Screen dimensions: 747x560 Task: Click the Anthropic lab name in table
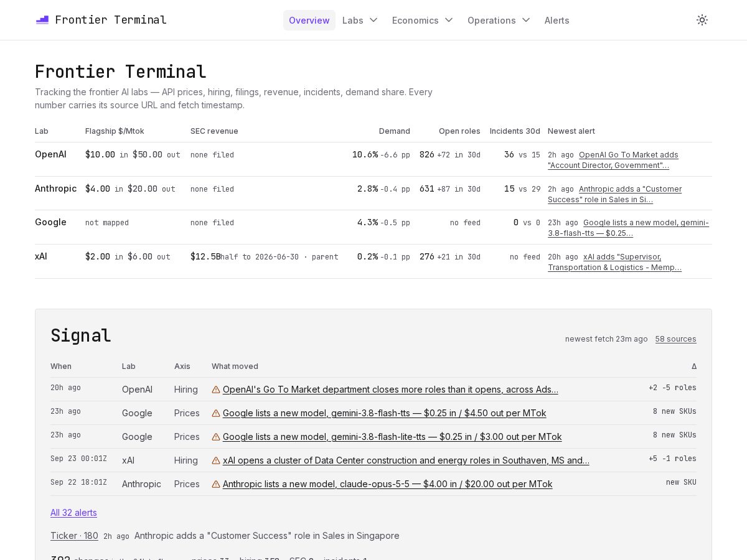[56, 189]
